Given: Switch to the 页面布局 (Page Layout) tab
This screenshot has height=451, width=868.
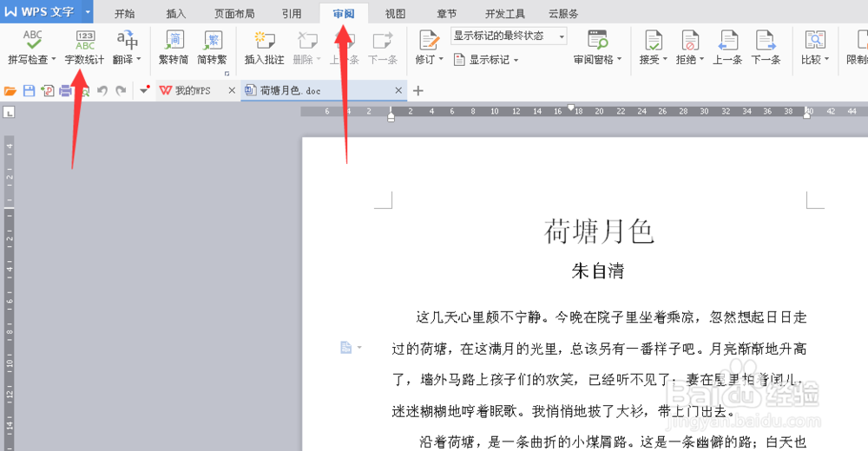Looking at the screenshot, I should [x=234, y=14].
